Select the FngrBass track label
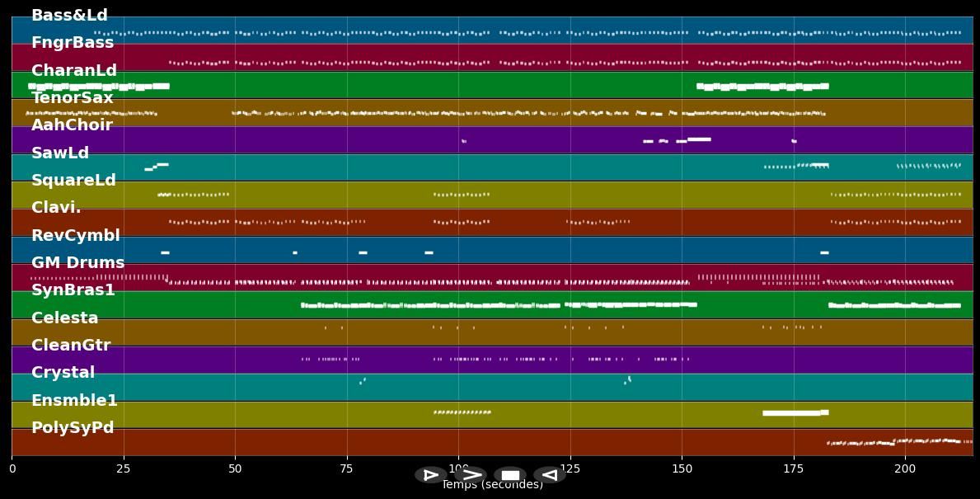The height and width of the screenshot is (499, 980). pyautogui.click(x=73, y=43)
